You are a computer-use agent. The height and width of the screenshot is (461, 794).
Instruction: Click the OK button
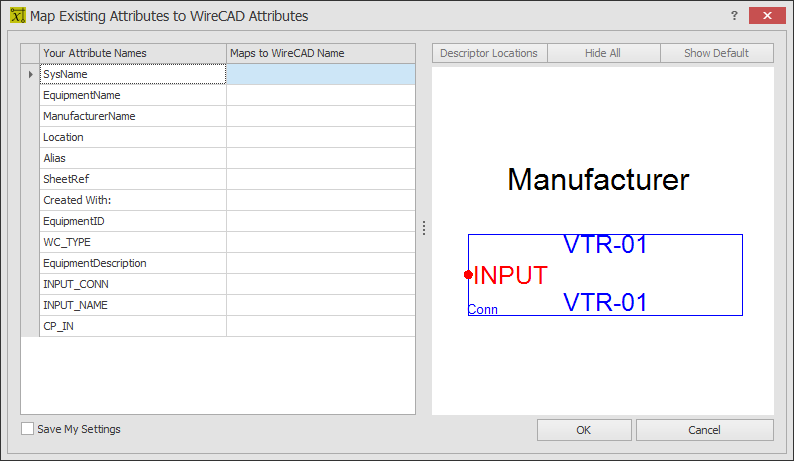point(584,430)
